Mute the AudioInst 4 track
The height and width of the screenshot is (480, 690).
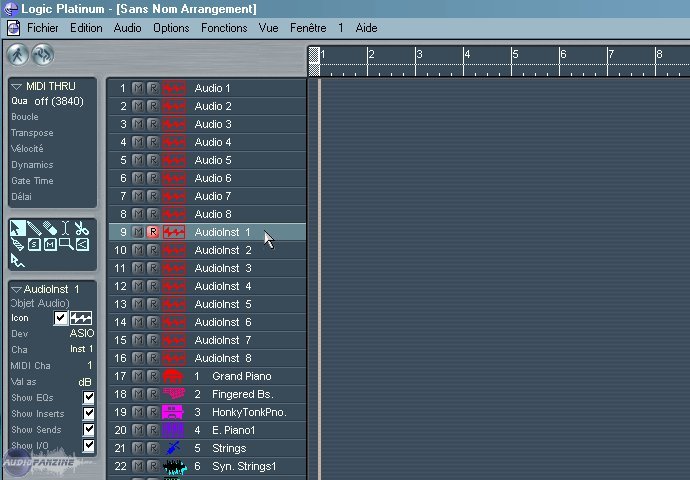tap(138, 286)
